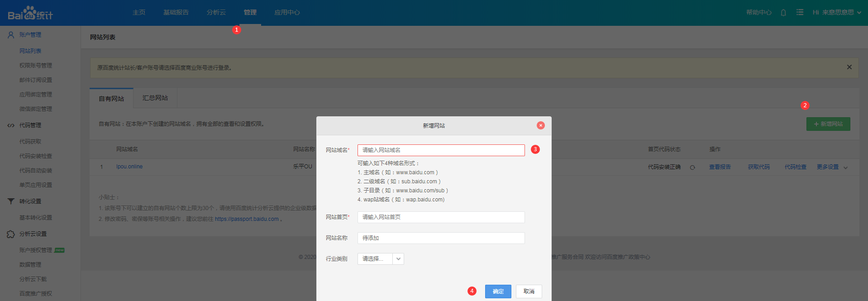
Task: Open the notification bell icon
Action: (783, 13)
